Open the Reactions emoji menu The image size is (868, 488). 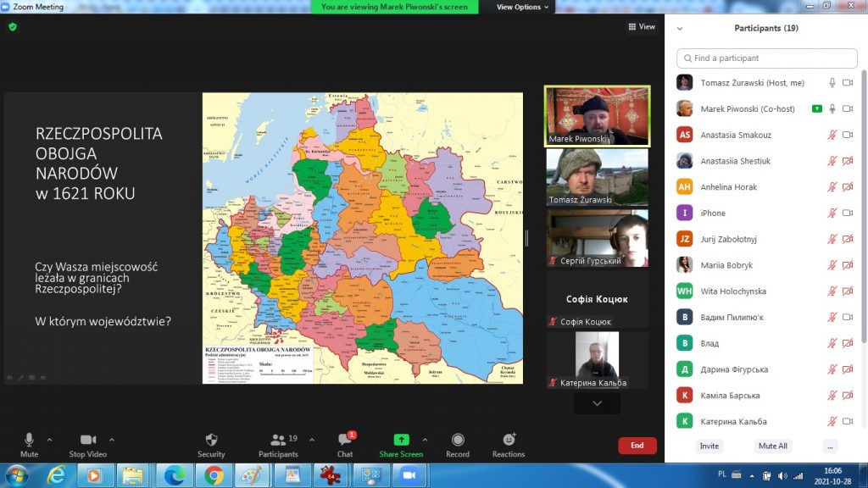[509, 441]
